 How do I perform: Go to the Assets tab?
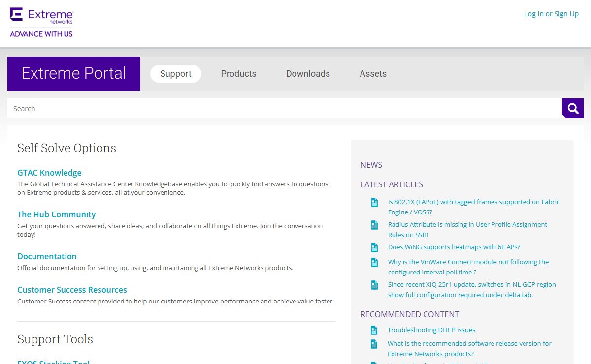(x=373, y=74)
